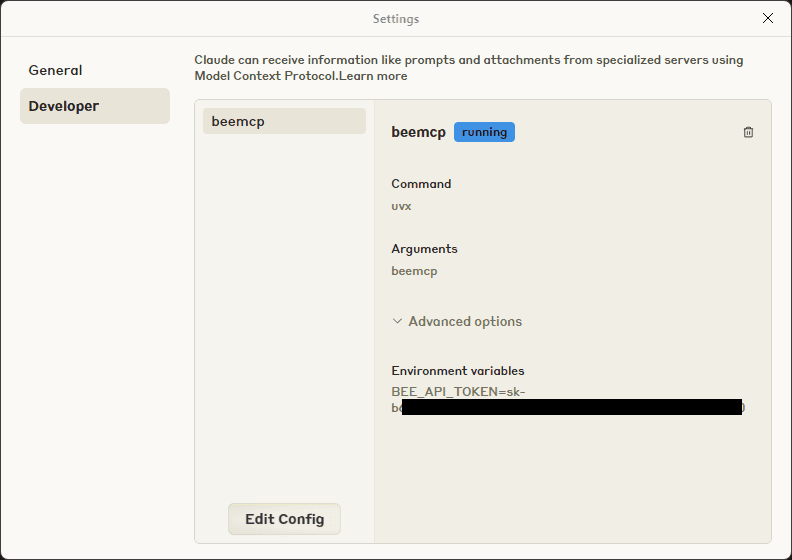The height and width of the screenshot is (560, 792).
Task: Click the uvx command value
Action: coord(402,206)
